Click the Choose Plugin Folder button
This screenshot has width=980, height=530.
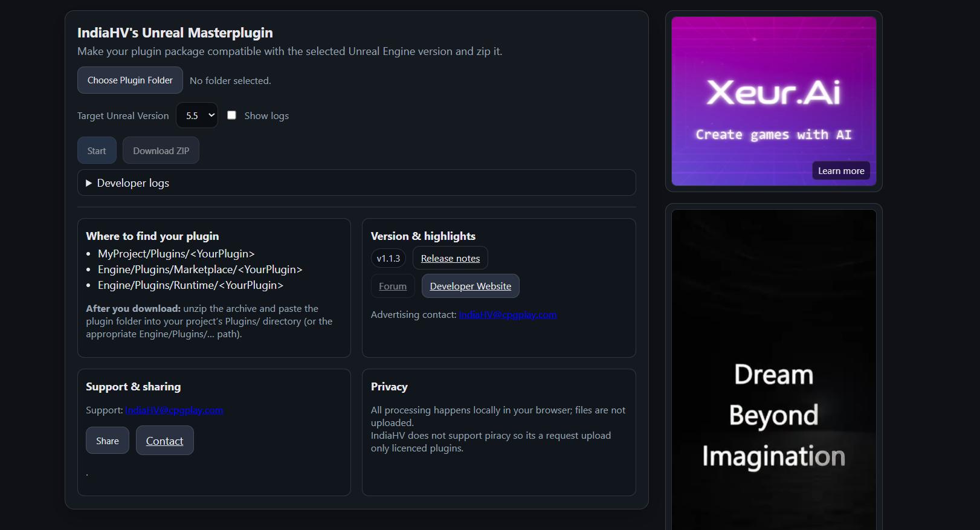point(130,80)
